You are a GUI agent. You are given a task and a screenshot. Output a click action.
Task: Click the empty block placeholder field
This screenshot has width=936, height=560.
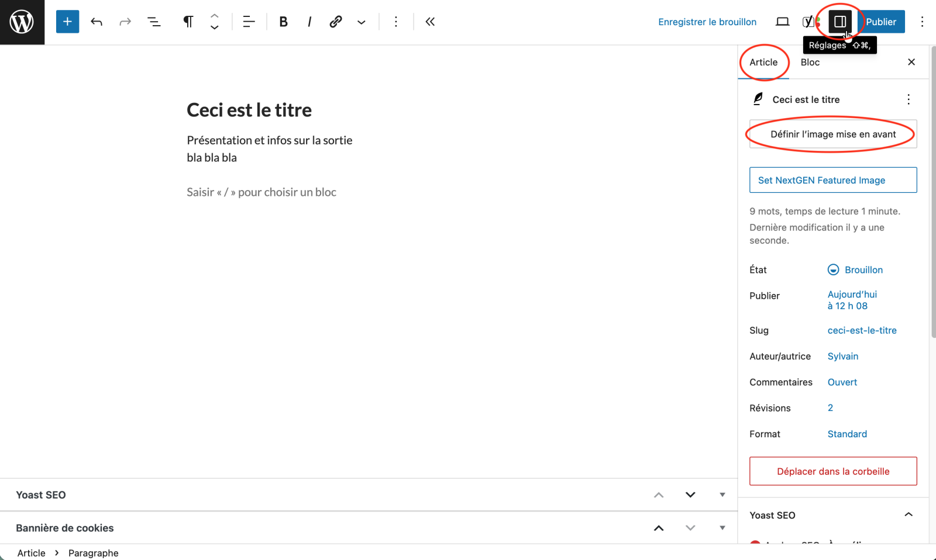point(261,192)
